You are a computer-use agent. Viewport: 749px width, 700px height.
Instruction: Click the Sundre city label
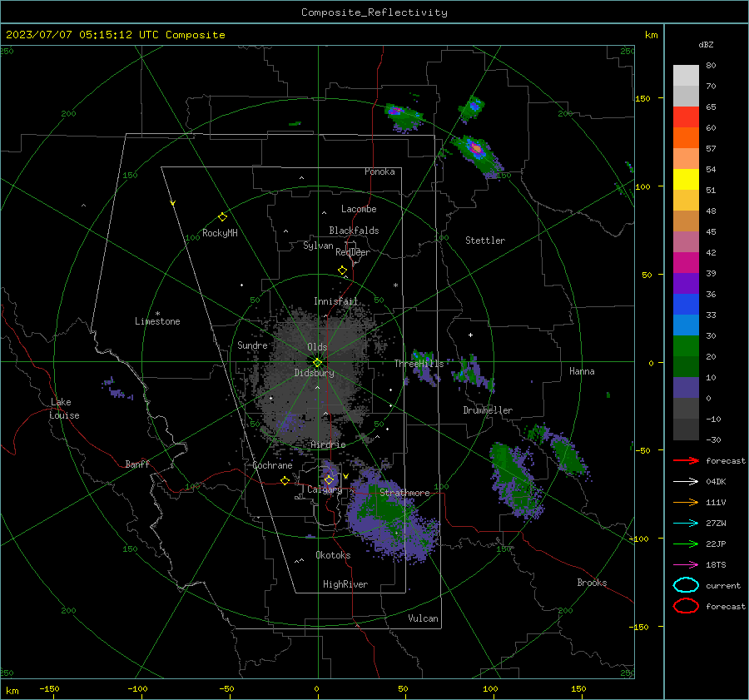252,345
